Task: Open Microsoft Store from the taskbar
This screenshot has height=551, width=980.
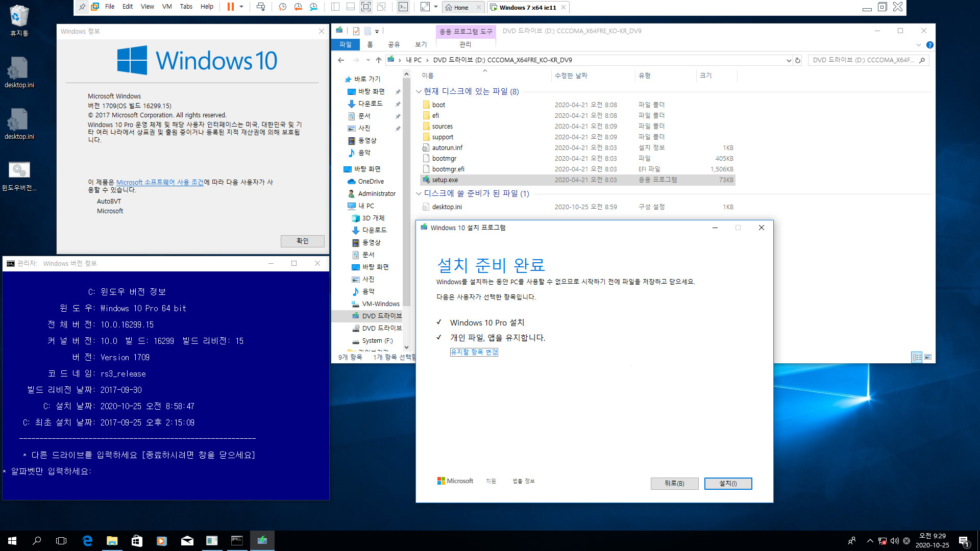Action: pyautogui.click(x=137, y=541)
